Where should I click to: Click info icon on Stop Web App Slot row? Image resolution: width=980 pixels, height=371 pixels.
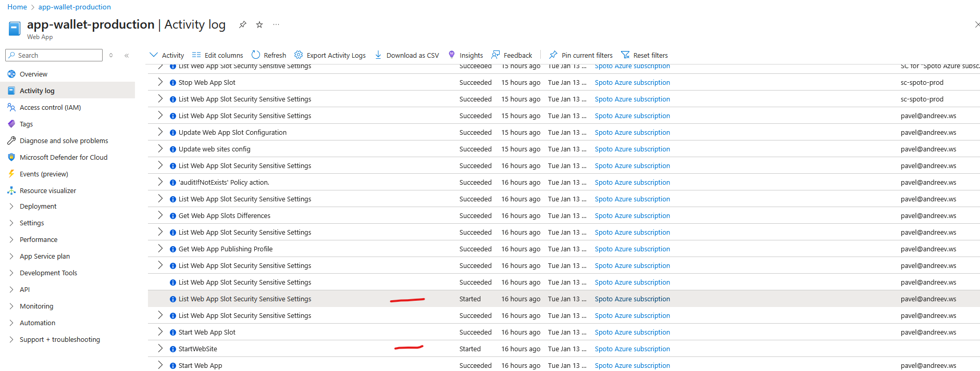coord(173,83)
